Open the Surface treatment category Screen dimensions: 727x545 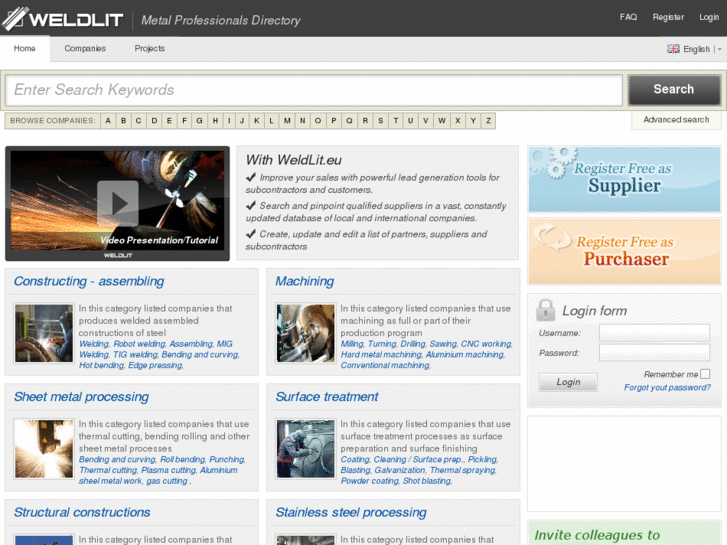pos(327,397)
